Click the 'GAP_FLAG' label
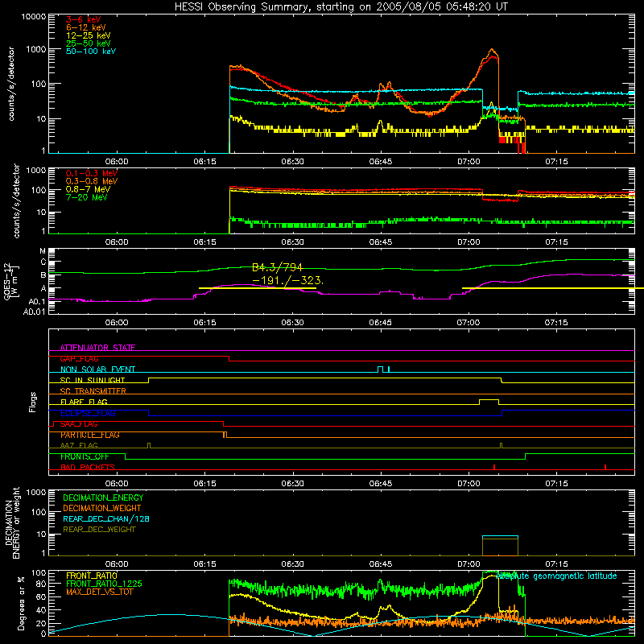 tap(79, 358)
